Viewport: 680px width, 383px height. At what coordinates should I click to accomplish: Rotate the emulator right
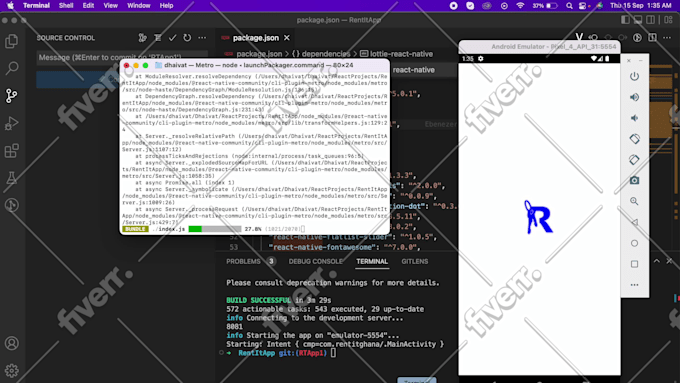pos(634,160)
